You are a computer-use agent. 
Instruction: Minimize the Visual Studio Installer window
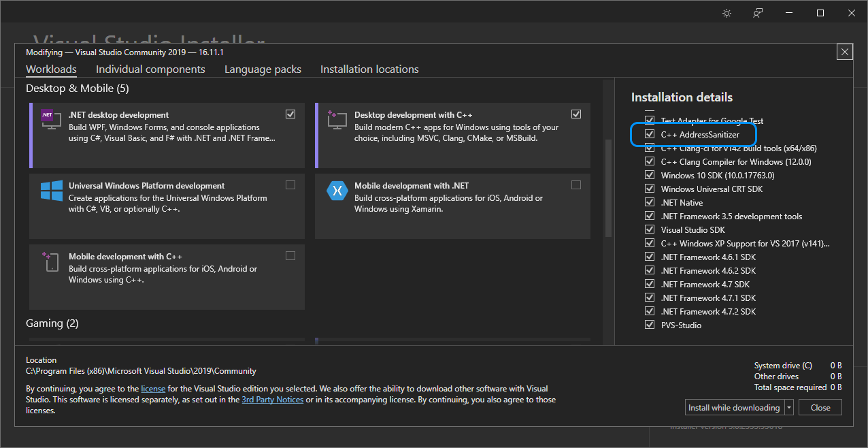point(789,13)
